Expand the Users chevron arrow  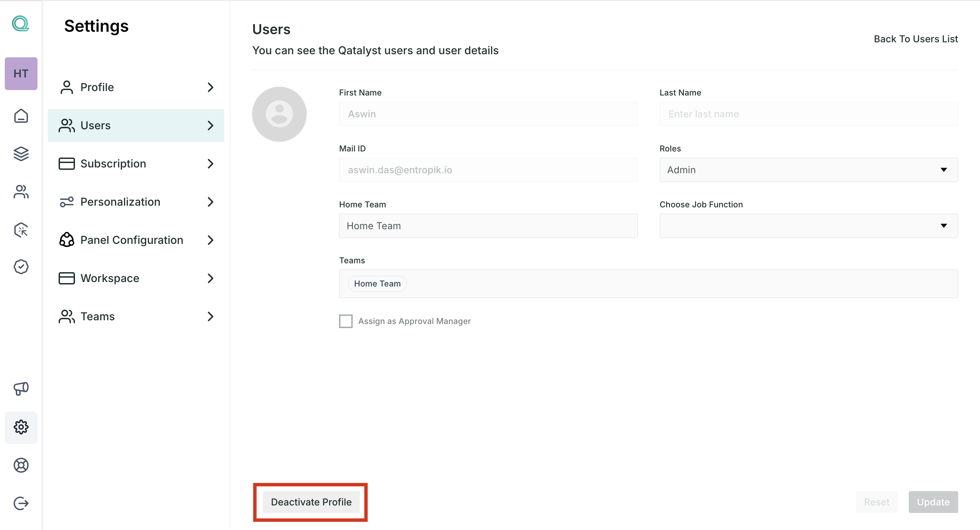pos(210,125)
